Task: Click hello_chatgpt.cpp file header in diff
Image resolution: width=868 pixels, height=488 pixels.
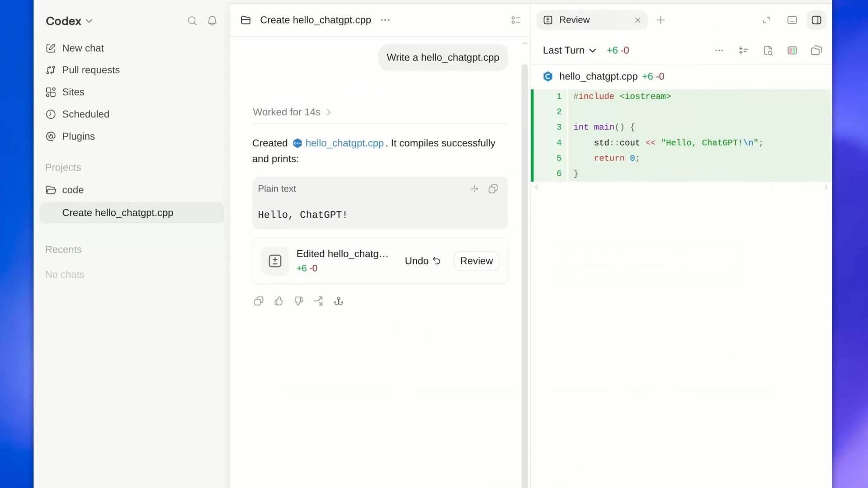Action: click(x=681, y=77)
